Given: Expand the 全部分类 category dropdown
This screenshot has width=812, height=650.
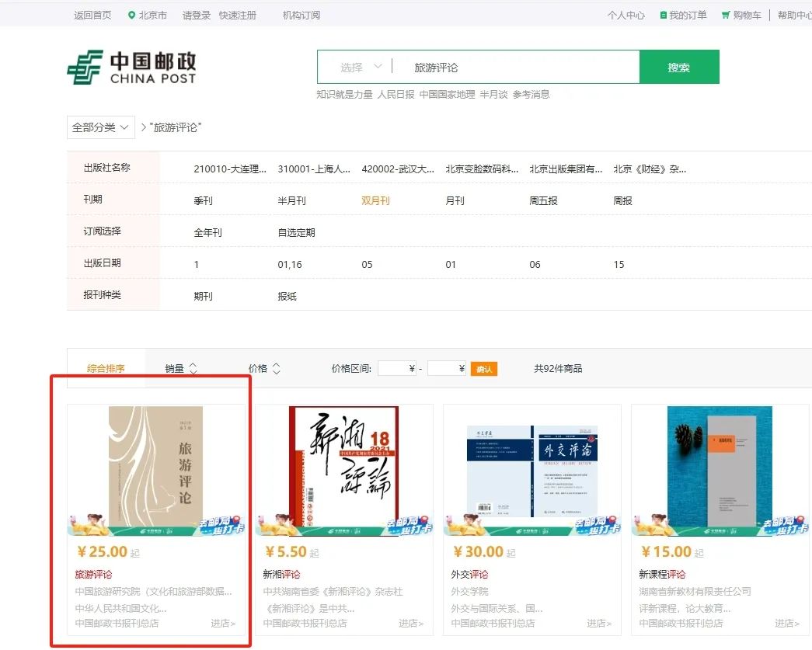Looking at the screenshot, I should point(100,127).
